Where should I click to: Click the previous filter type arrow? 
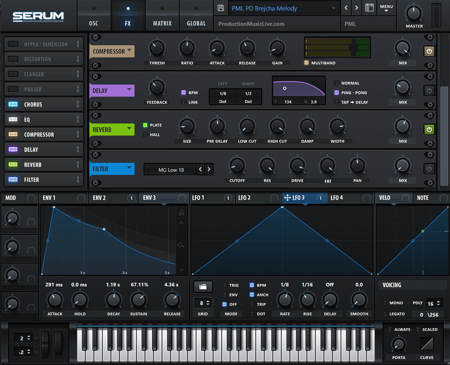coord(200,169)
